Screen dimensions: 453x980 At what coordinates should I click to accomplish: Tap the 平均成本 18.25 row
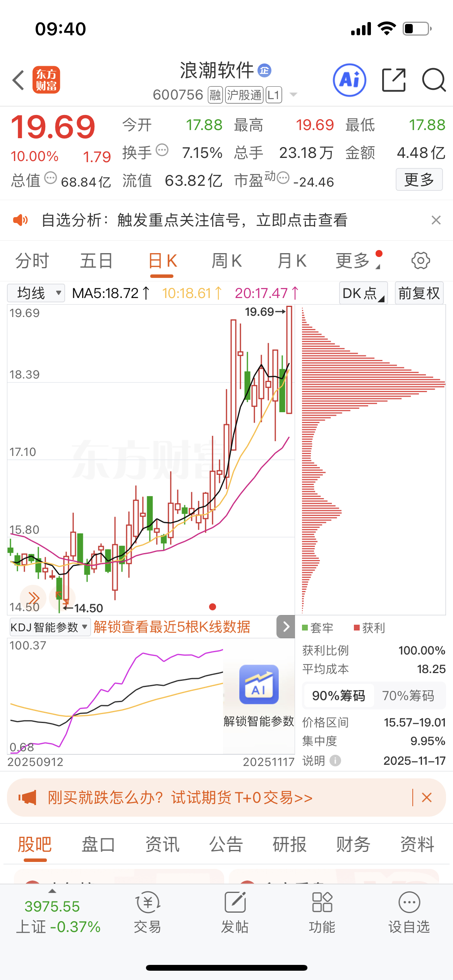click(x=374, y=669)
